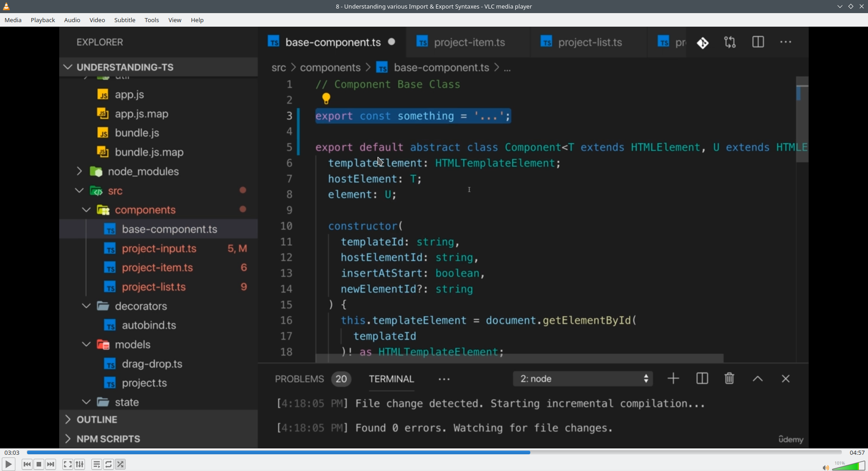This screenshot has height=471, width=868.
Task: Click the elapsed time 03:03 label
Action: click(12, 452)
